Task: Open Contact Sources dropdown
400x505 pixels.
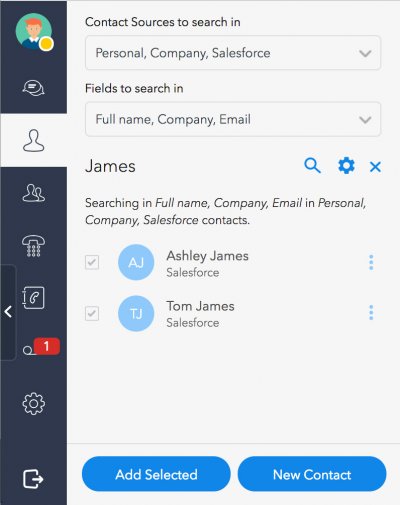Action: (233, 53)
